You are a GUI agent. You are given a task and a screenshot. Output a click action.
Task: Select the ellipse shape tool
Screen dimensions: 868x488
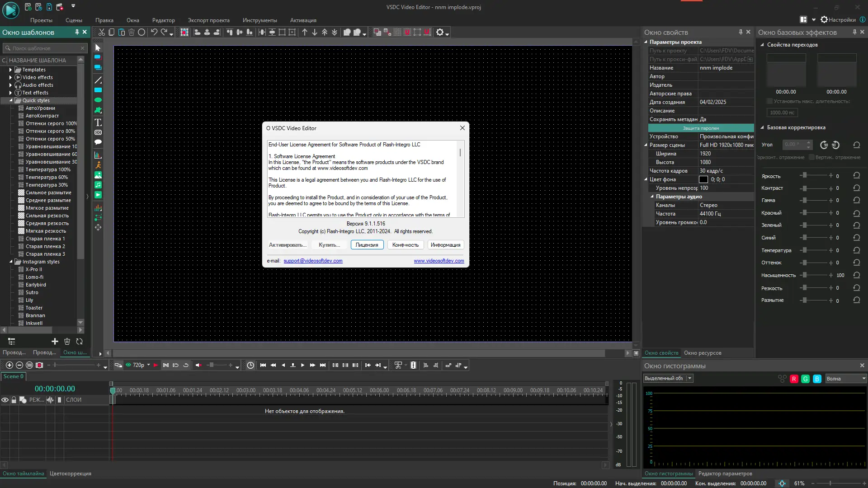click(x=98, y=100)
